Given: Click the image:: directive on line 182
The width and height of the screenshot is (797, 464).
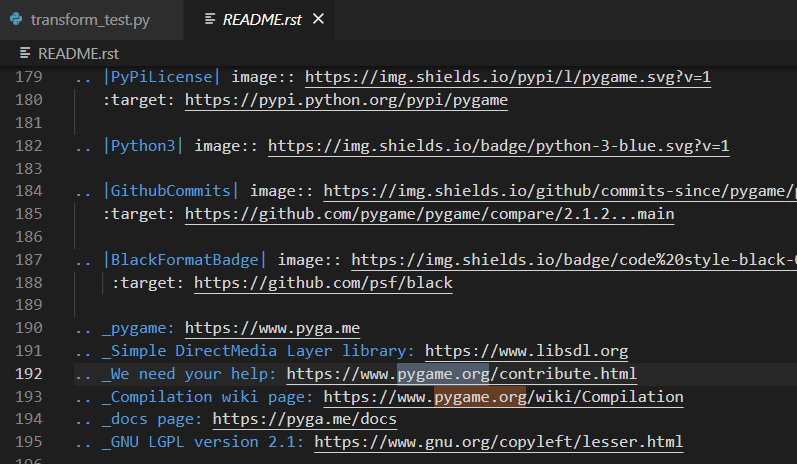Looking at the screenshot, I should (226, 146).
